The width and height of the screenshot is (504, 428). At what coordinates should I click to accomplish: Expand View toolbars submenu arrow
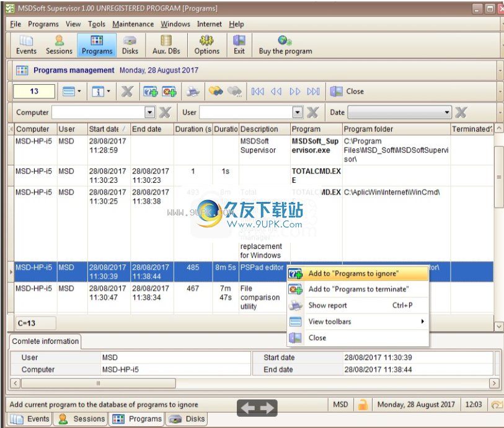[423, 321]
